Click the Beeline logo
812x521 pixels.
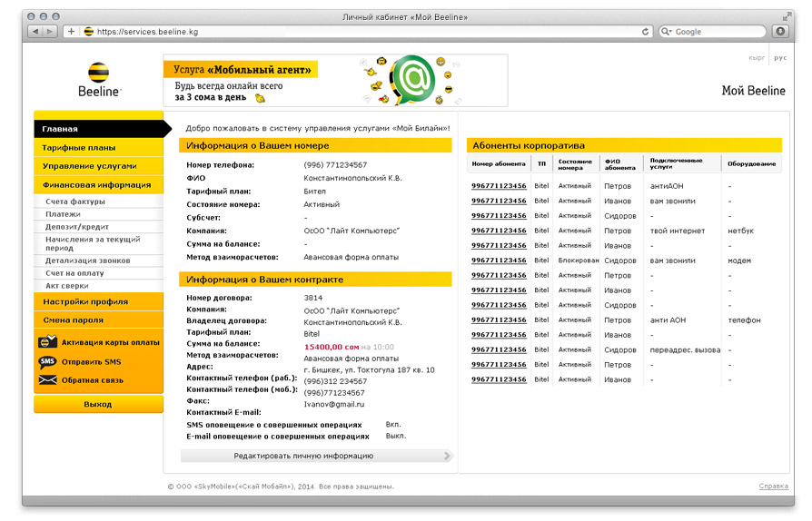click(x=99, y=80)
